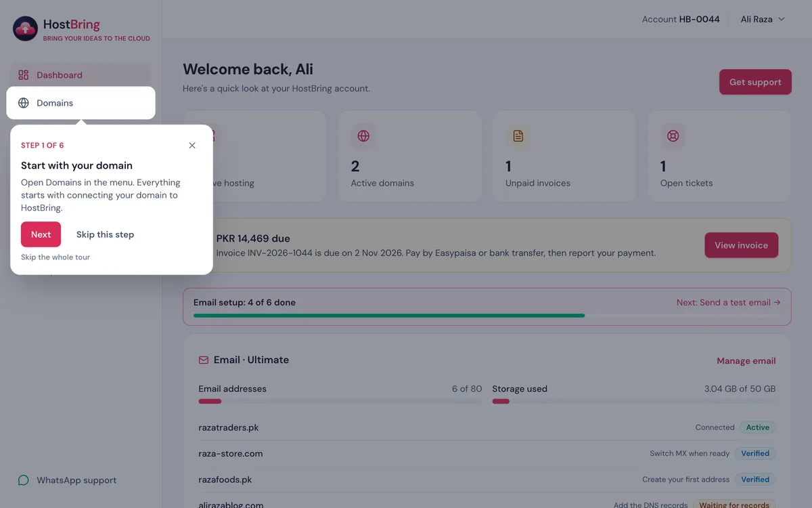
Task: Click the Storage used usage bar
Action: tap(634, 402)
